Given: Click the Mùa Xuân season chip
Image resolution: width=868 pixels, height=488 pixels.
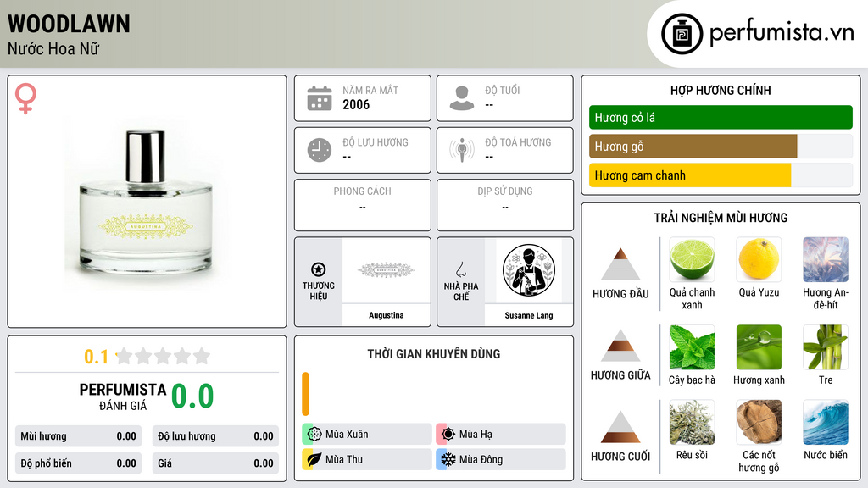Looking at the screenshot, I should click(x=367, y=435).
